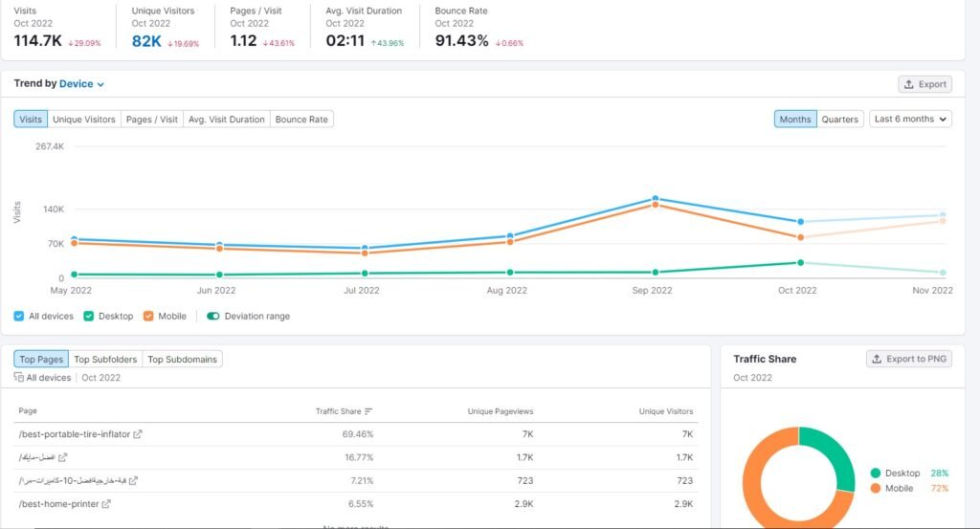980x529 pixels.
Task: Click the All devices filter icon
Action: (x=19, y=378)
